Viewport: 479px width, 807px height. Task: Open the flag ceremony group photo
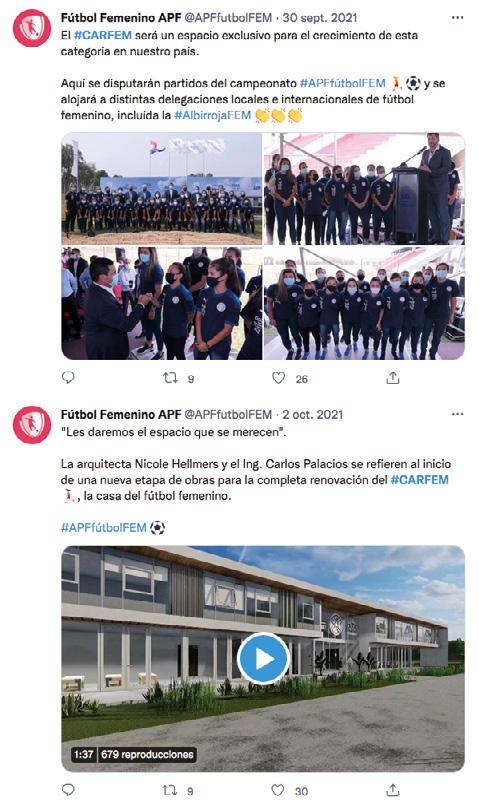(x=162, y=188)
